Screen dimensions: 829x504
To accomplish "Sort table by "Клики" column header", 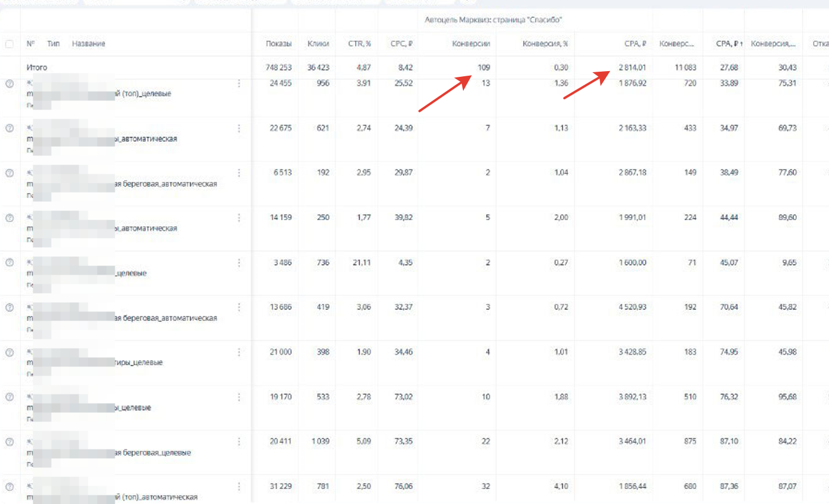I will [318, 44].
